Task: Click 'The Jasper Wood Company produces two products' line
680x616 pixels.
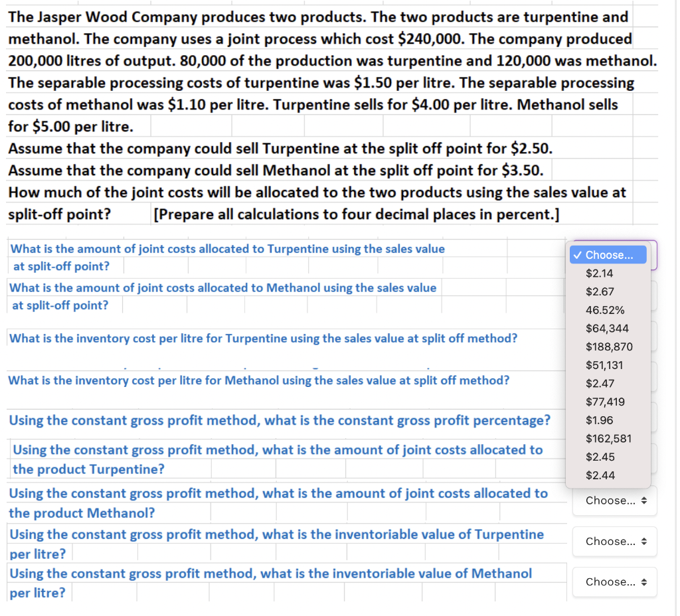Action: [x=319, y=17]
